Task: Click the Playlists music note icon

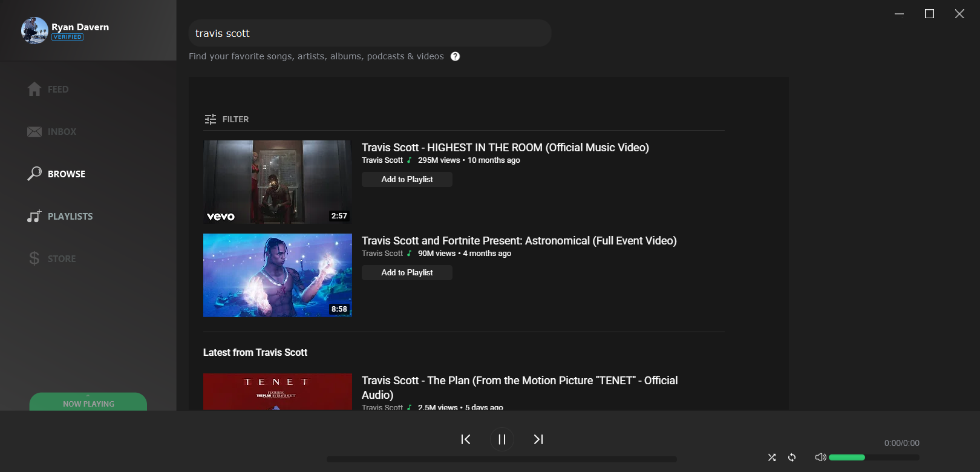Action: click(34, 216)
